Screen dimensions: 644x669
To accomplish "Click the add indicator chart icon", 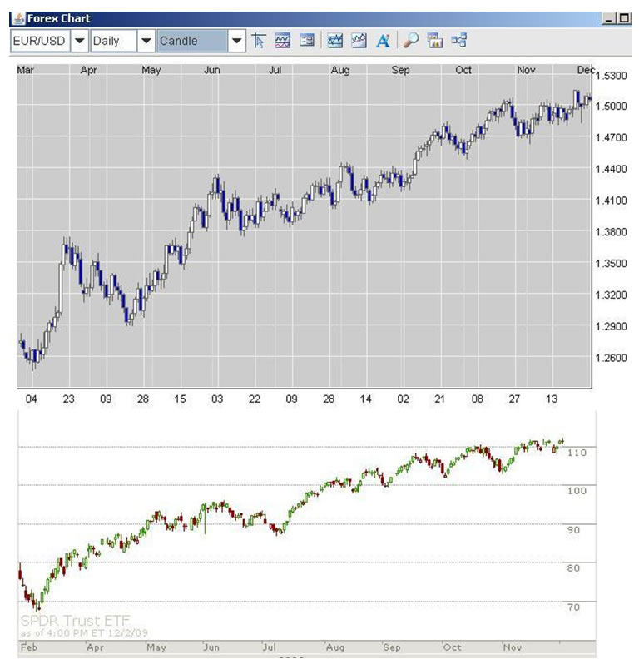I will [x=283, y=41].
